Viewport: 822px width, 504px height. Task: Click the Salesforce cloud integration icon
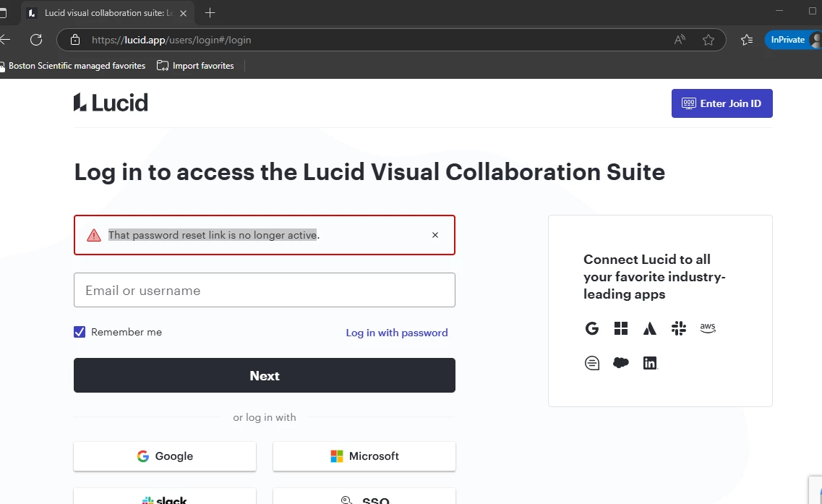tap(621, 362)
